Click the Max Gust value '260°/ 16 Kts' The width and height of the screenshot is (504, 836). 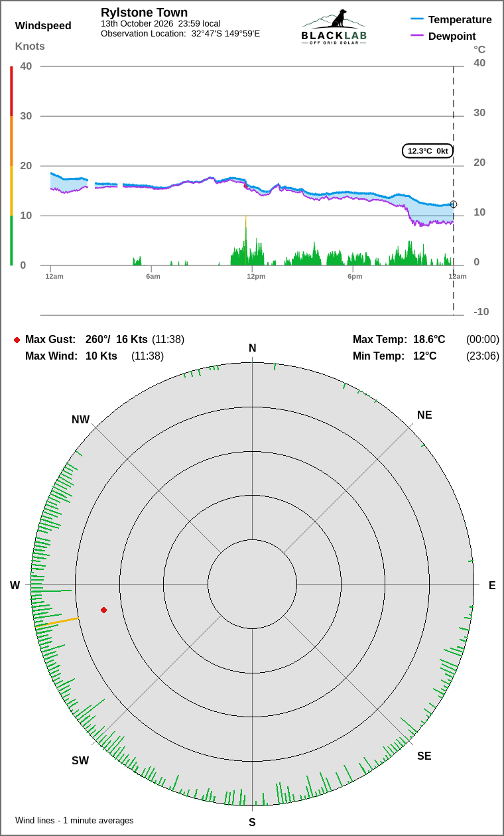117,340
